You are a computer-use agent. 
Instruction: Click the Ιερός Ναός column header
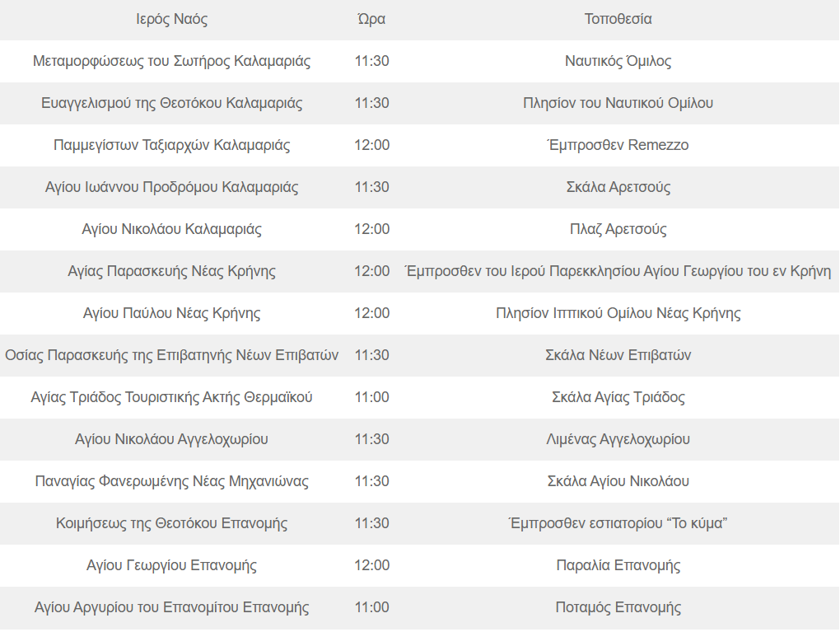[x=171, y=19]
